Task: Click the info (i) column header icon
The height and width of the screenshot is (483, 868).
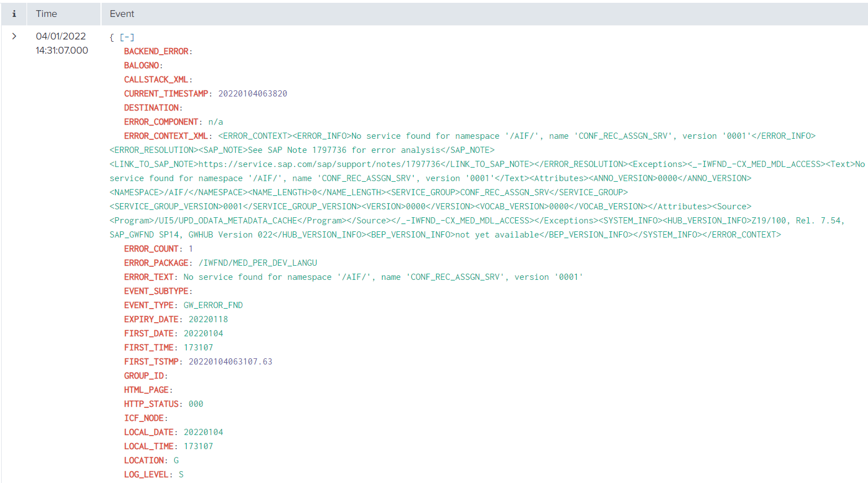Action: (x=14, y=14)
